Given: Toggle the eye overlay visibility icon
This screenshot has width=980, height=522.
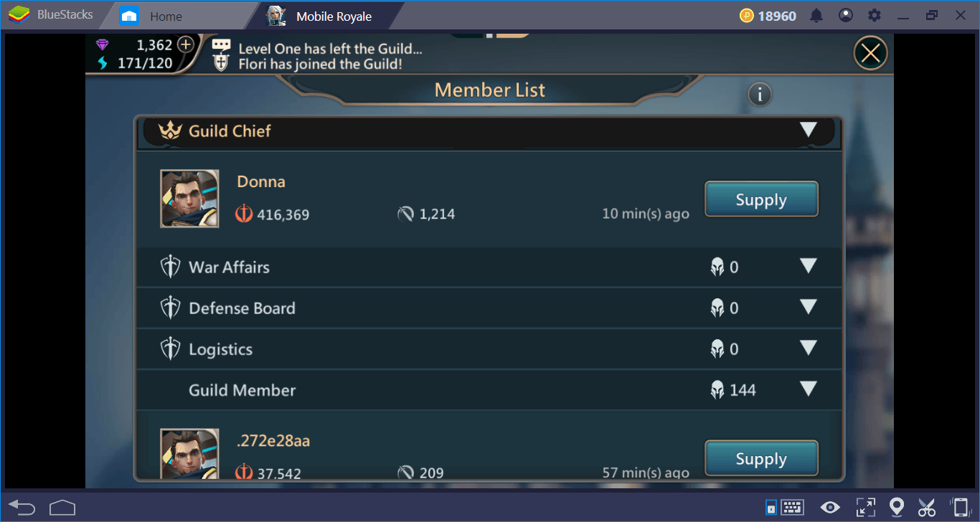Looking at the screenshot, I should (830, 507).
